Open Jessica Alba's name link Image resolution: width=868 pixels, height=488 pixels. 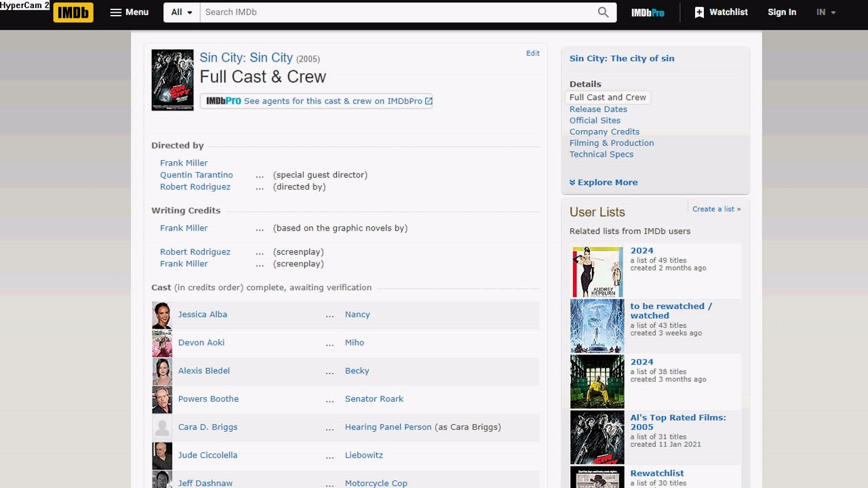(203, 314)
